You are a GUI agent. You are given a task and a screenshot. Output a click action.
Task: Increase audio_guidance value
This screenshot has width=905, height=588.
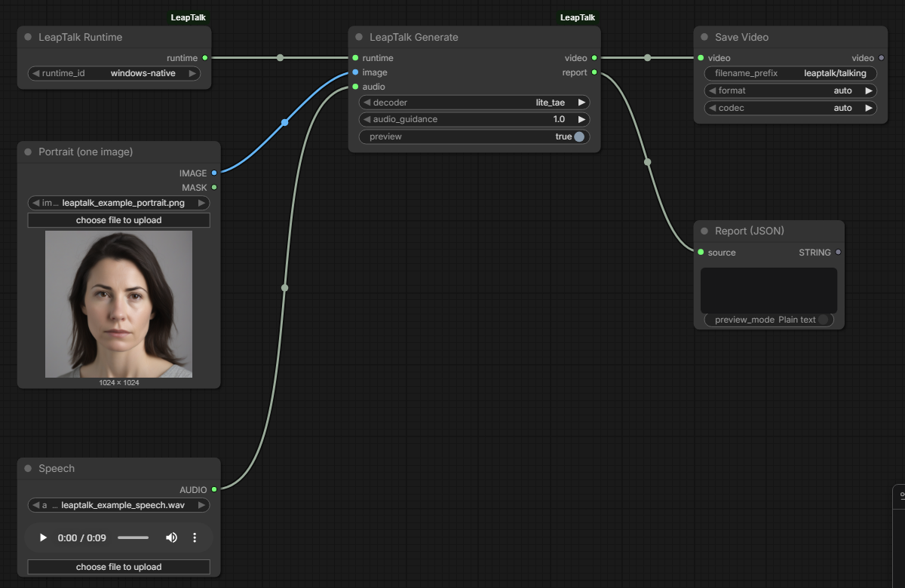pyautogui.click(x=581, y=119)
